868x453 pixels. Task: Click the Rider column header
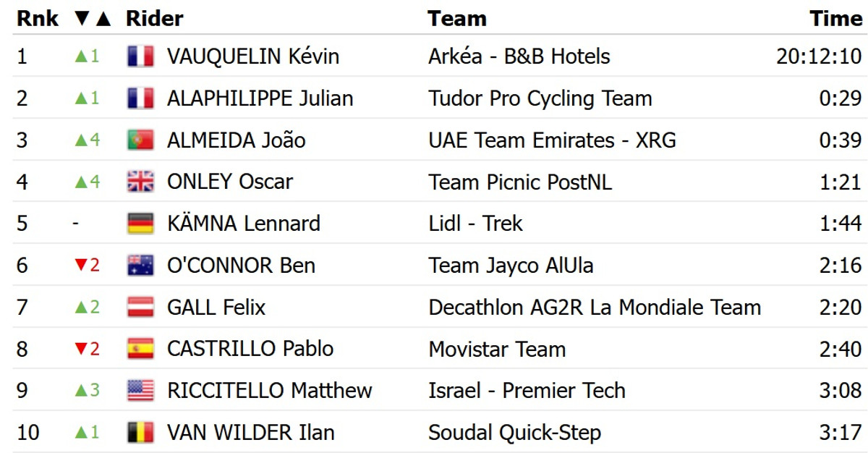coord(154,19)
